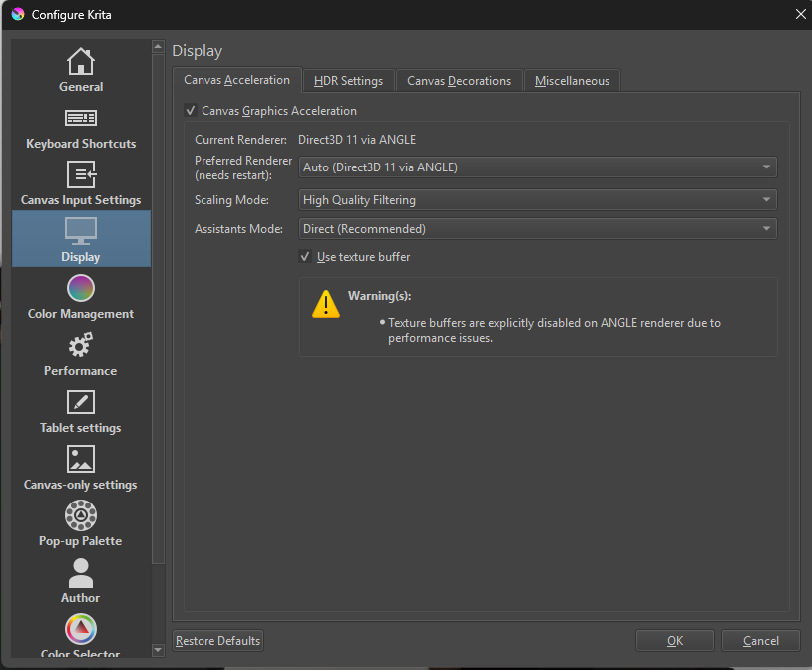Expand the Preferred Renderer dropdown
Screen dimensions: 812x670
point(538,167)
